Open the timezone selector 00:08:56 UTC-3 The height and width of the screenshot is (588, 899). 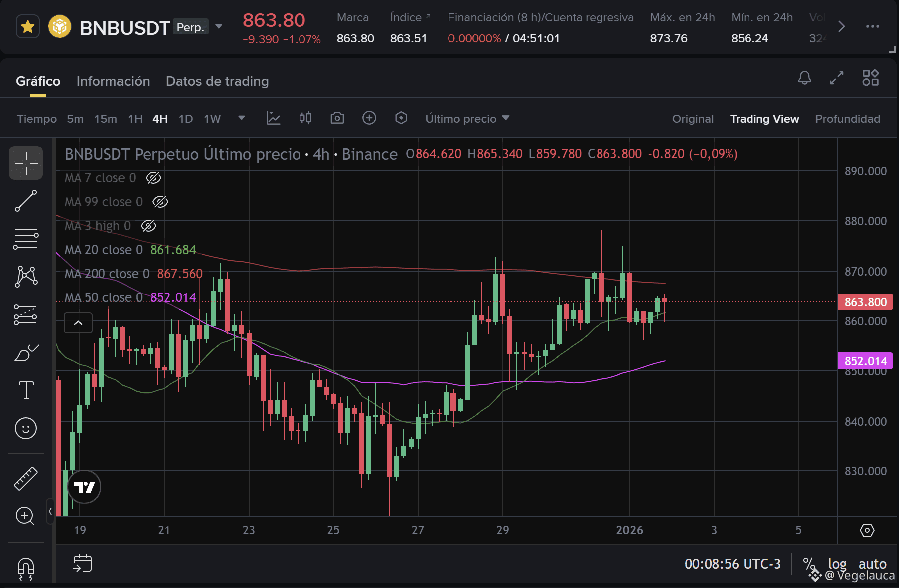point(733,564)
